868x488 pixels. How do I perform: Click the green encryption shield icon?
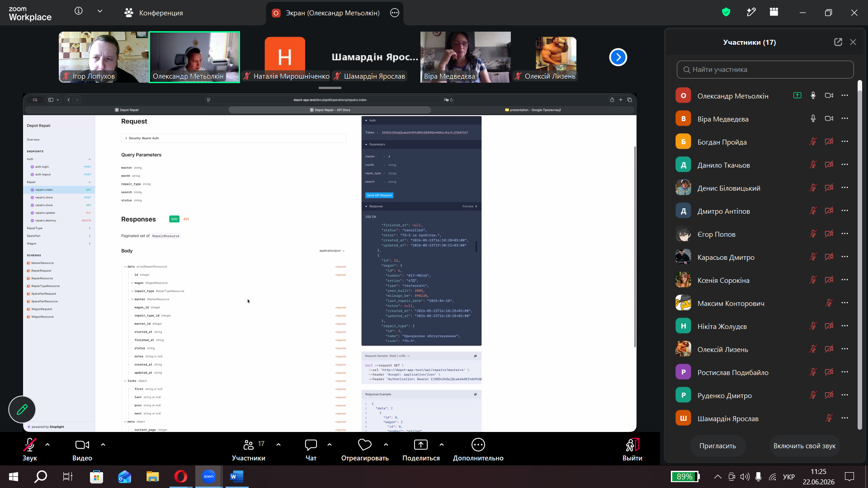726,12
